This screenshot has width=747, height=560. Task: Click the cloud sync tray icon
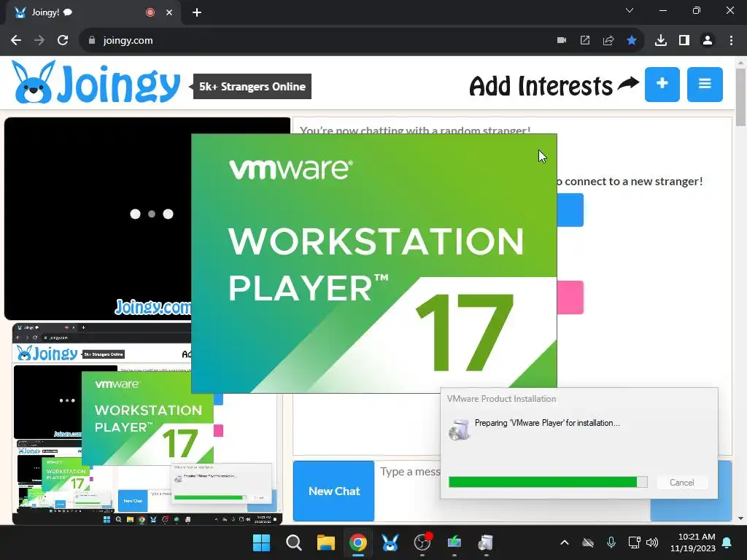pos(589,542)
